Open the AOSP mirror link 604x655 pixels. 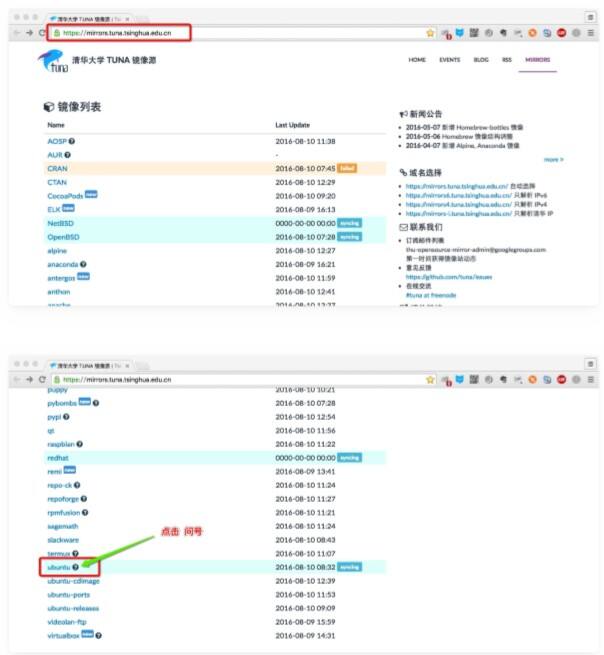[x=57, y=141]
